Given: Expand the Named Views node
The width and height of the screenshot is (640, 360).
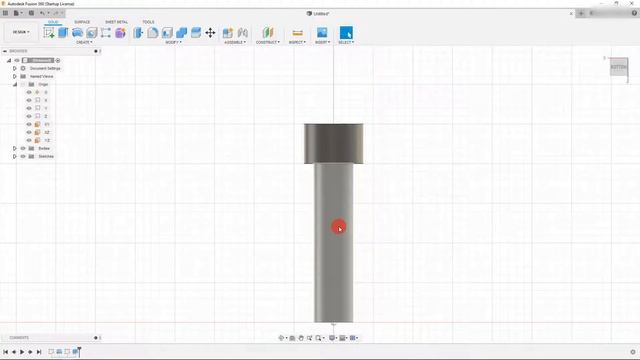Looking at the screenshot, I should coord(15,76).
